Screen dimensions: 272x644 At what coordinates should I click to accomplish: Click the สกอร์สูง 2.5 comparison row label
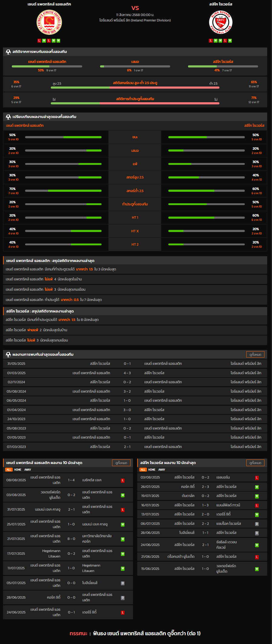coord(135,177)
